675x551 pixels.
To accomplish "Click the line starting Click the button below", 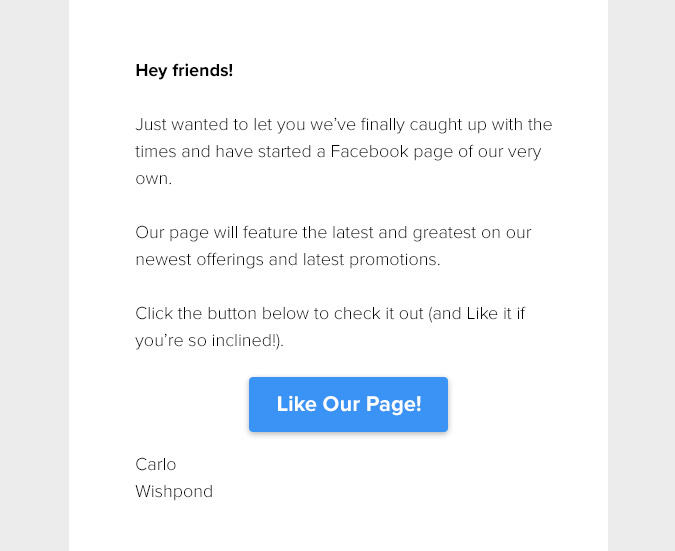I will coord(330,313).
